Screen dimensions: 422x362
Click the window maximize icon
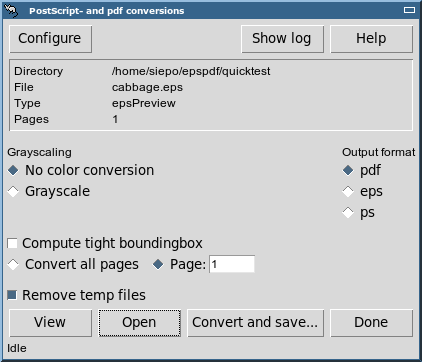point(409,10)
